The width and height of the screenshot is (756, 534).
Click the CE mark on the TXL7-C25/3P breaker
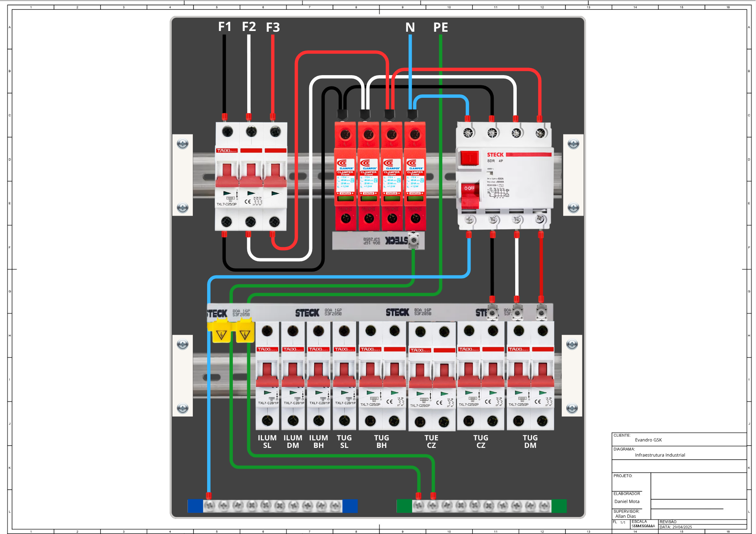pyautogui.click(x=248, y=201)
